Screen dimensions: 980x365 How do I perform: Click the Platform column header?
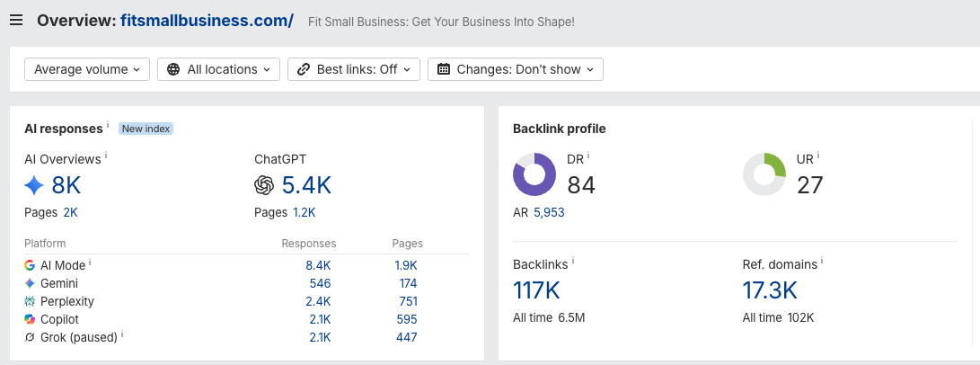[45, 244]
